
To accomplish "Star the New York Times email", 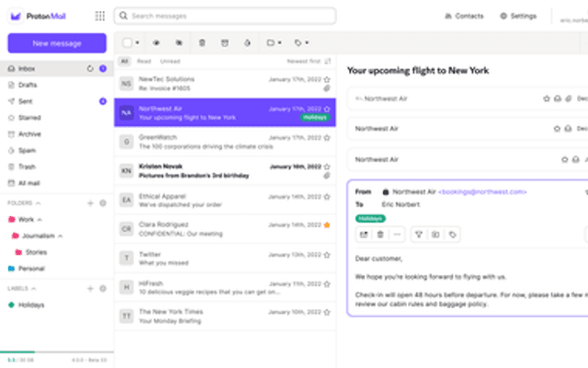I will point(327,313).
